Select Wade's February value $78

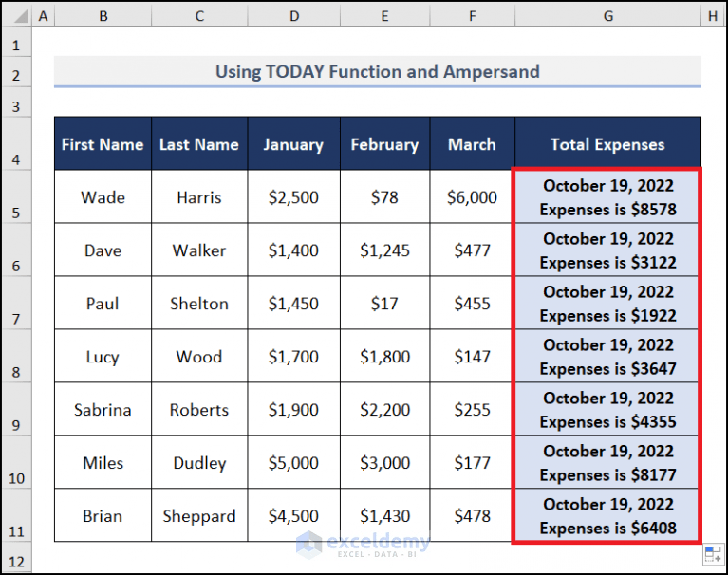[385, 196]
